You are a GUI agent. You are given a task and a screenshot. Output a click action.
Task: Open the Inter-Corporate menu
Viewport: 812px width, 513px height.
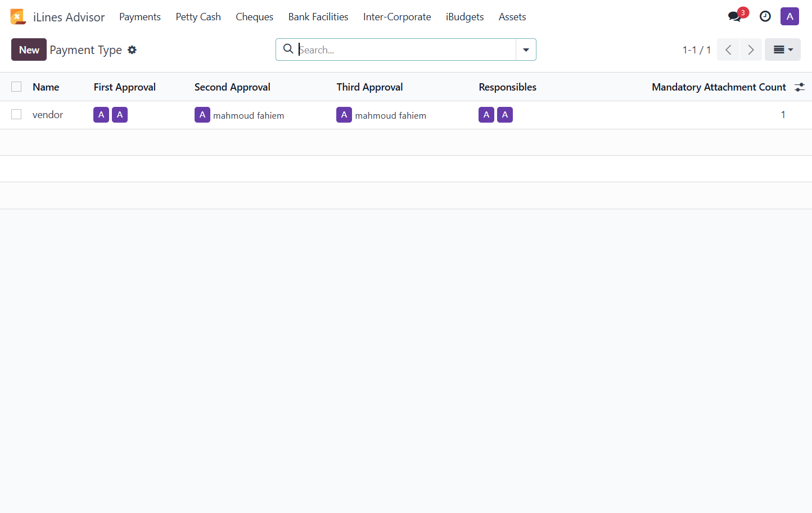click(x=397, y=17)
